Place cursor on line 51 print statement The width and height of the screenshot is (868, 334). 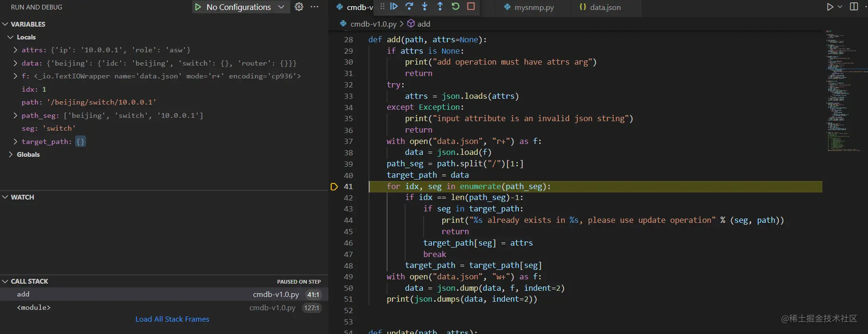pos(461,299)
